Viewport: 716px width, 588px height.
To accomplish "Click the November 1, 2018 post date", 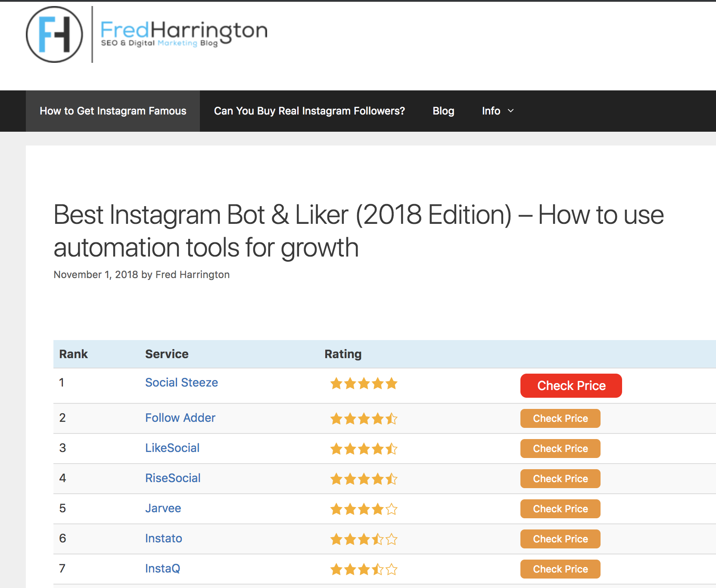I will [96, 275].
